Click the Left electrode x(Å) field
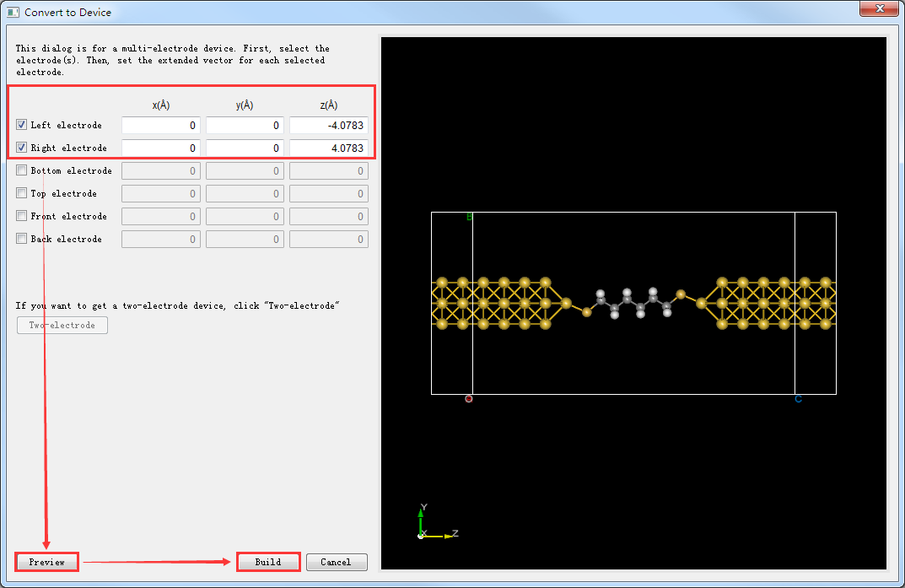This screenshot has width=905, height=588. pyautogui.click(x=161, y=126)
